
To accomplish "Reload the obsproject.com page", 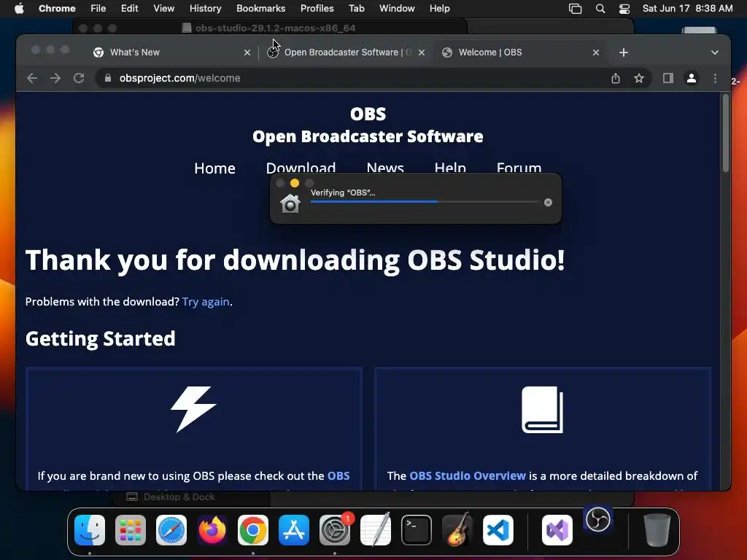I will (79, 78).
